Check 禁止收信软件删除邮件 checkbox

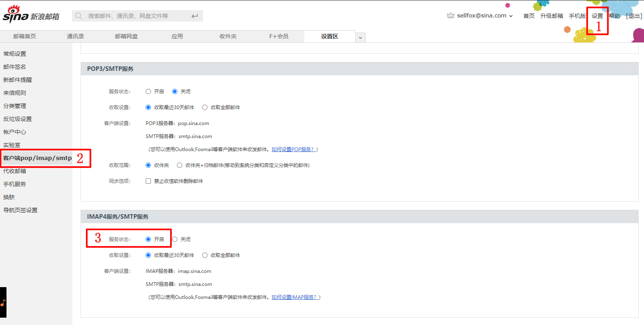coord(148,181)
